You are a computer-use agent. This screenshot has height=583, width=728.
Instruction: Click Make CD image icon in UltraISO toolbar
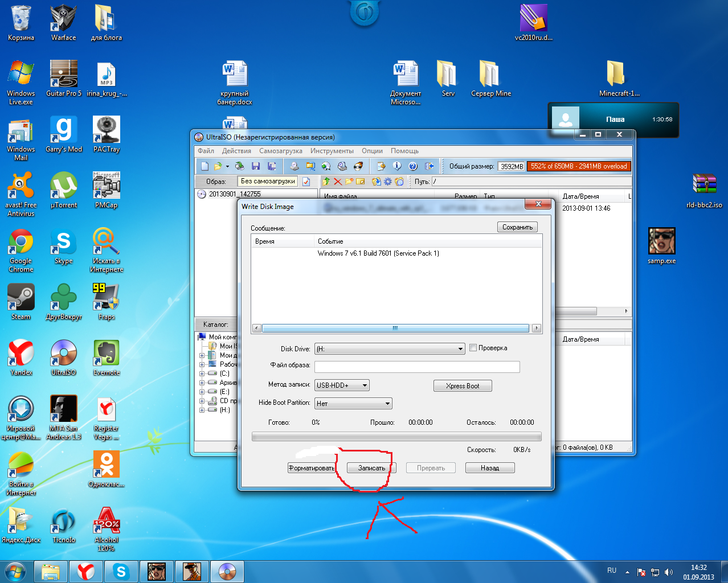point(295,166)
